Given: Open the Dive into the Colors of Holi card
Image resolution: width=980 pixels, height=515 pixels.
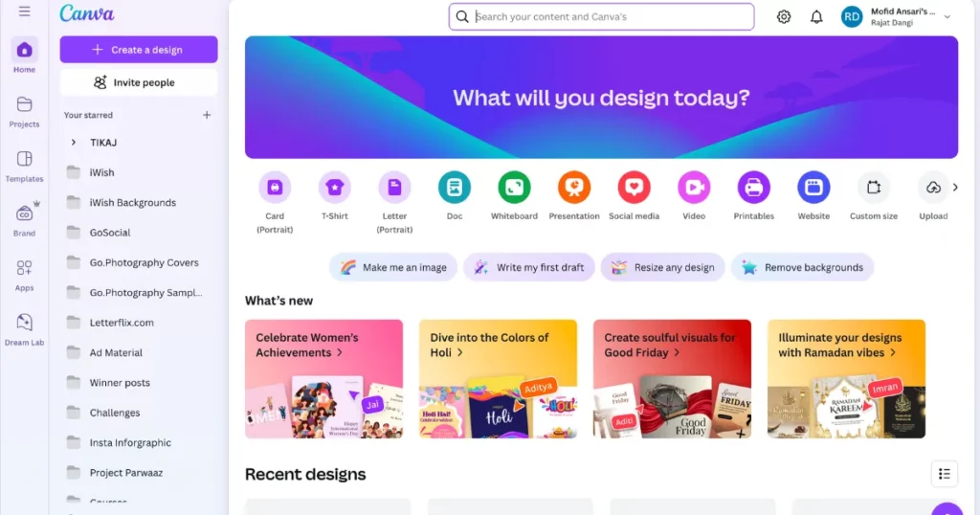Looking at the screenshot, I should 498,379.
